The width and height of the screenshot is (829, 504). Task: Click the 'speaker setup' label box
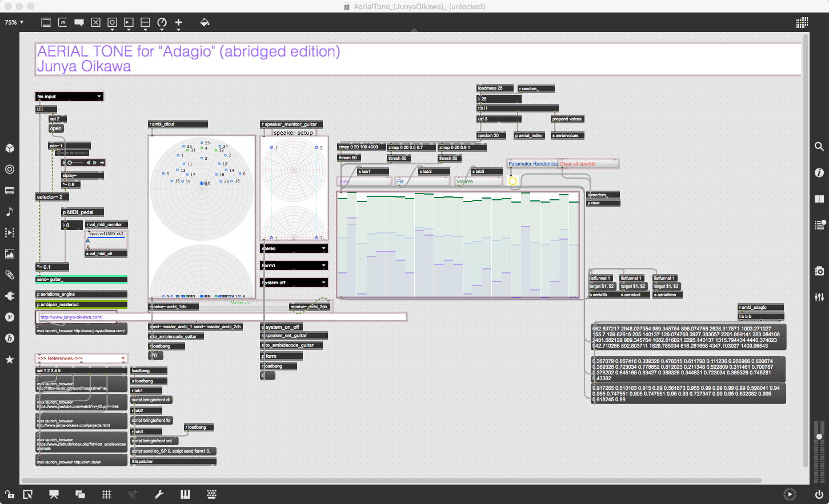click(x=293, y=132)
